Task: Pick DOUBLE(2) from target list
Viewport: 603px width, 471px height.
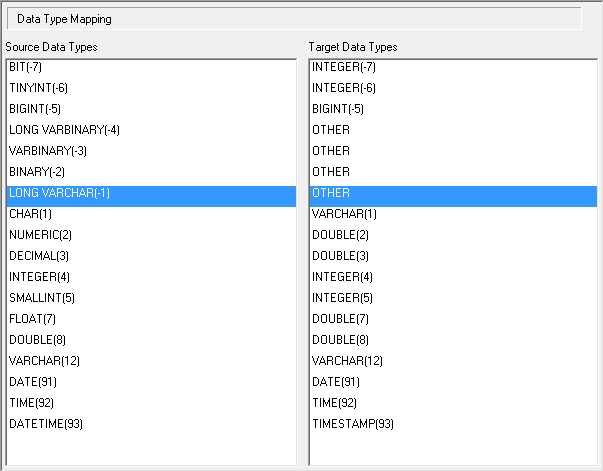Action: tap(340, 235)
